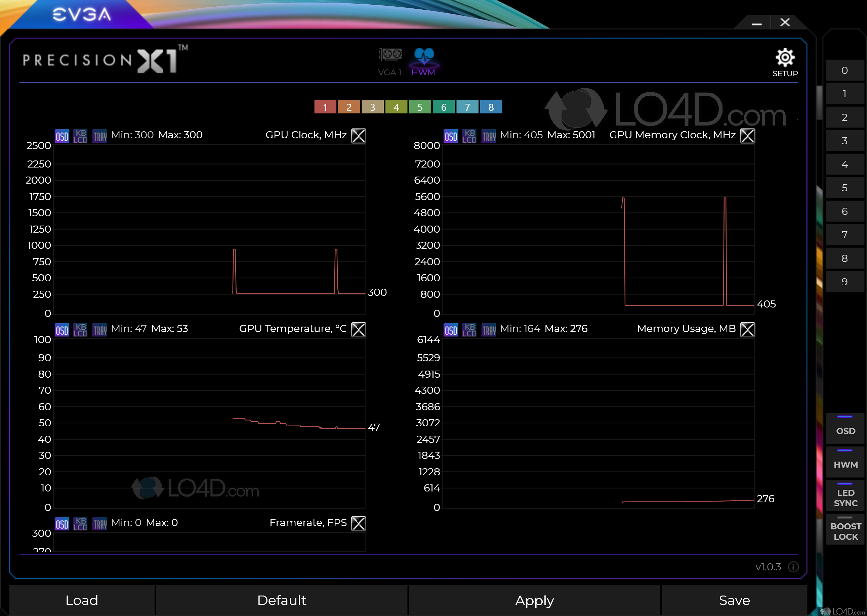Screen dimensions: 867x616
Task: Click the KB LCD icon on Framerate graph
Action: click(80, 523)
